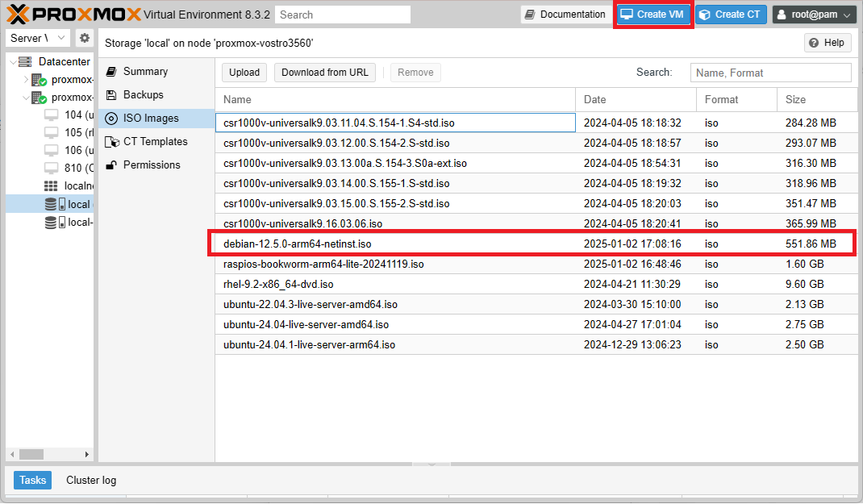This screenshot has height=504, width=863.
Task: Click the CT Templates icon
Action: pyautogui.click(x=112, y=142)
